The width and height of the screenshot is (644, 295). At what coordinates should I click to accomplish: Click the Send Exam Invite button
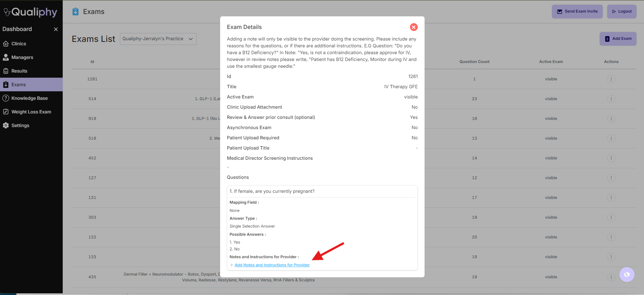coord(577,11)
